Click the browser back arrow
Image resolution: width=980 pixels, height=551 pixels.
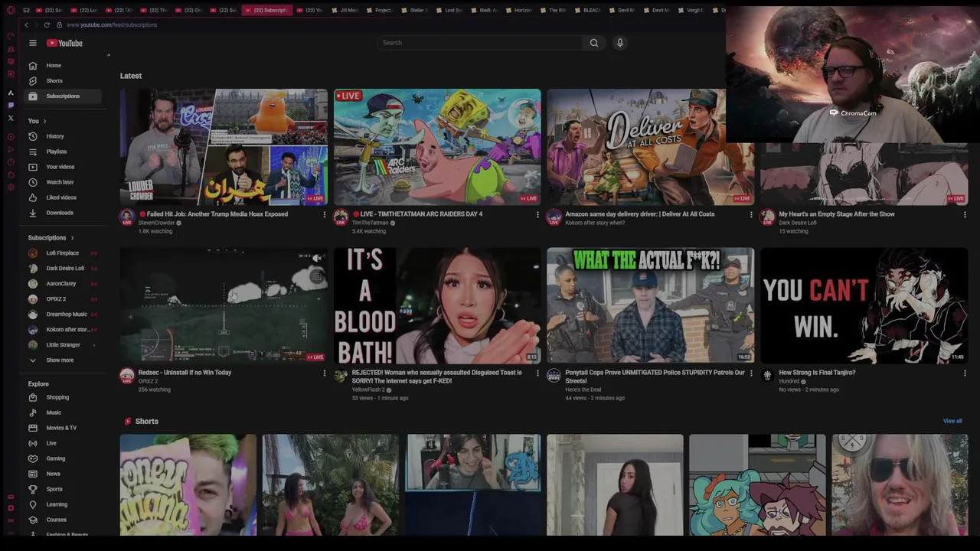click(26, 24)
